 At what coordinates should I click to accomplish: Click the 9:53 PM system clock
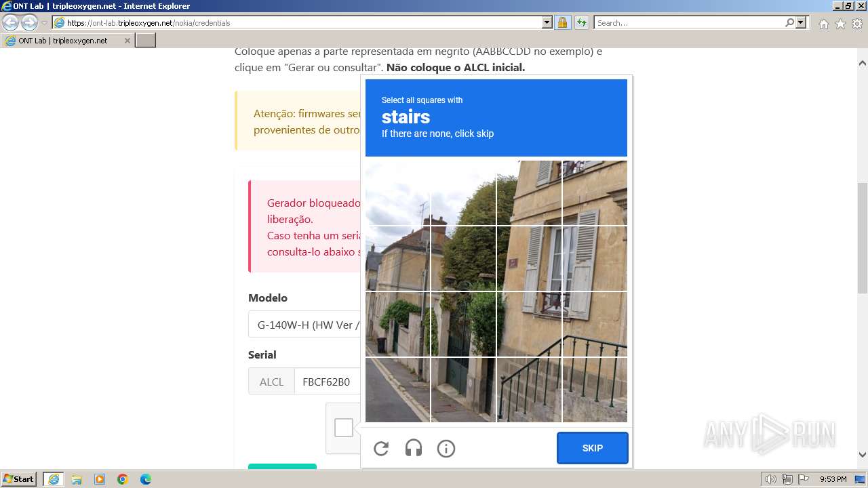pyautogui.click(x=833, y=479)
